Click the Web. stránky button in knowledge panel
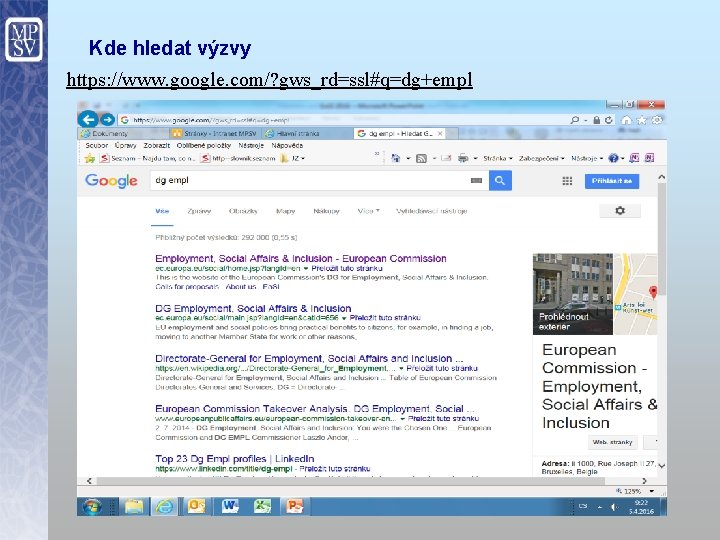This screenshot has width=720, height=540. coord(613,442)
